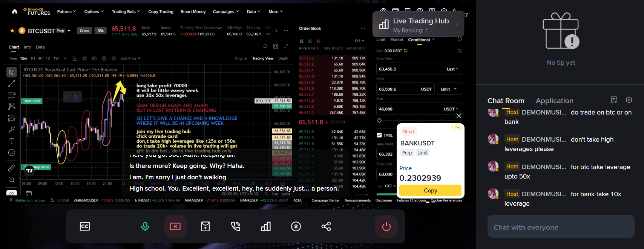
Task: Mute the green microphone
Action: pos(145,226)
